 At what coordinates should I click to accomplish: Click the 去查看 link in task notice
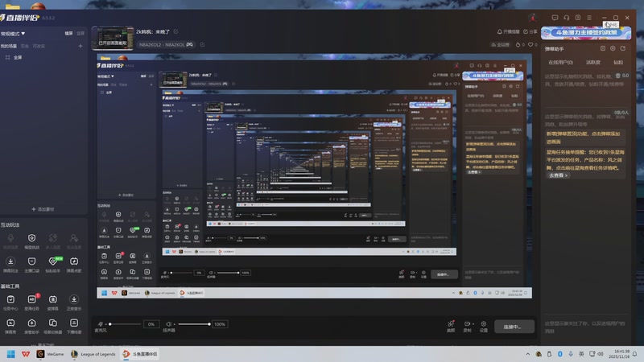click(558, 175)
